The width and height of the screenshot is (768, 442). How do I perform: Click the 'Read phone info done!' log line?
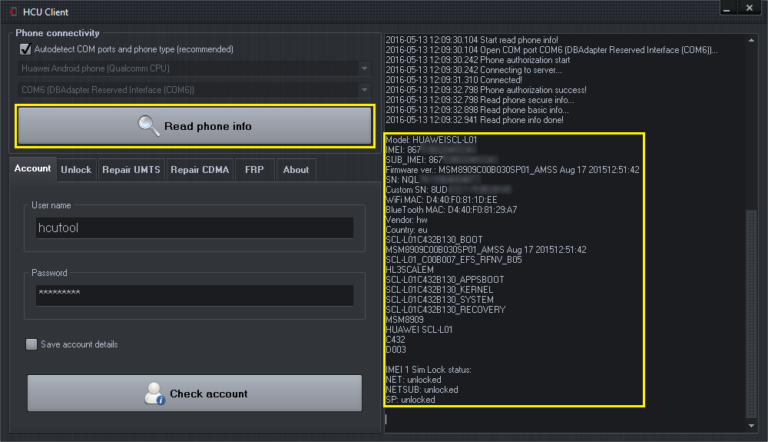point(475,120)
